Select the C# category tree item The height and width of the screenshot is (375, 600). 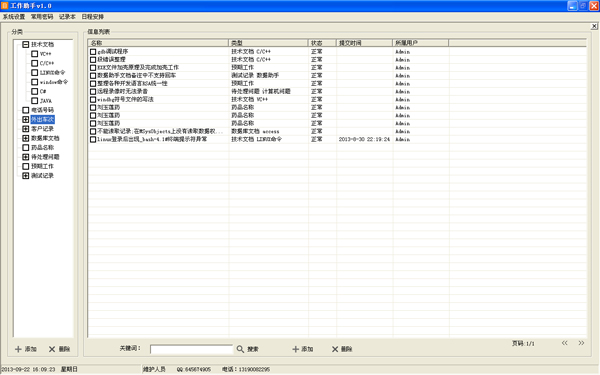43,91
